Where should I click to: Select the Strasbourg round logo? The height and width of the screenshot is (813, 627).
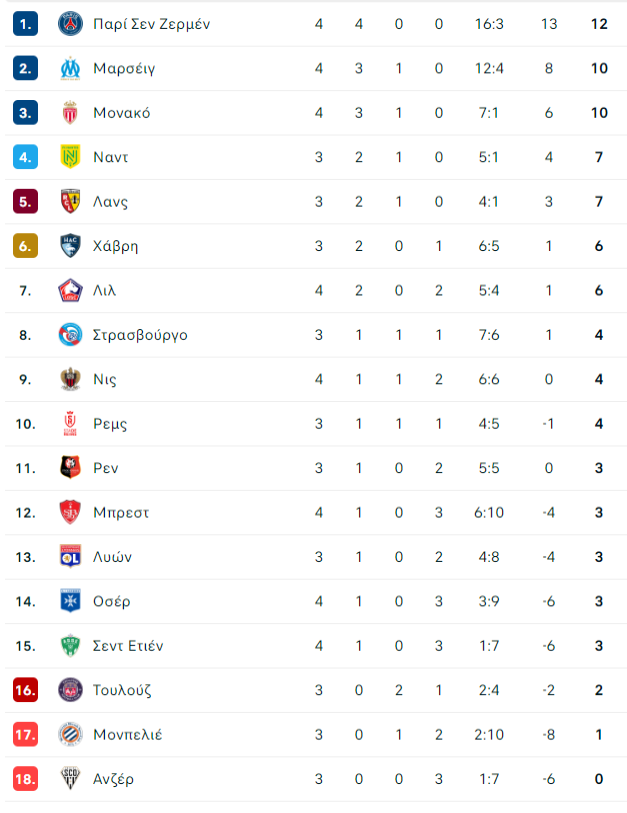pos(70,335)
